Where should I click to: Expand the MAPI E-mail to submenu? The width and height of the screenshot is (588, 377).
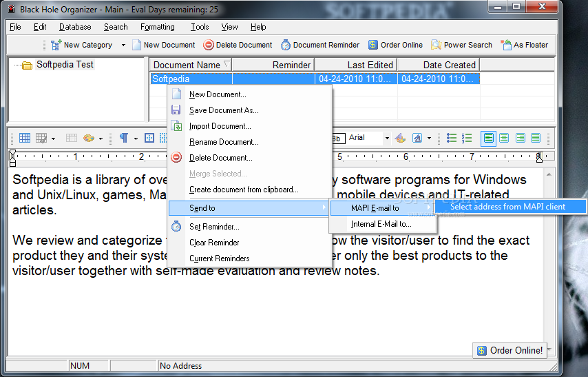[381, 208]
